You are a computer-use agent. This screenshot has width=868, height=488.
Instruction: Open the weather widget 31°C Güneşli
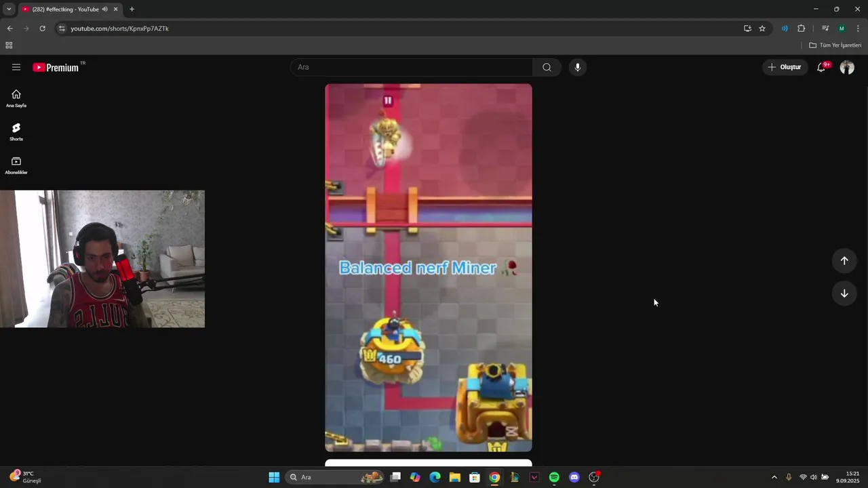point(26,477)
